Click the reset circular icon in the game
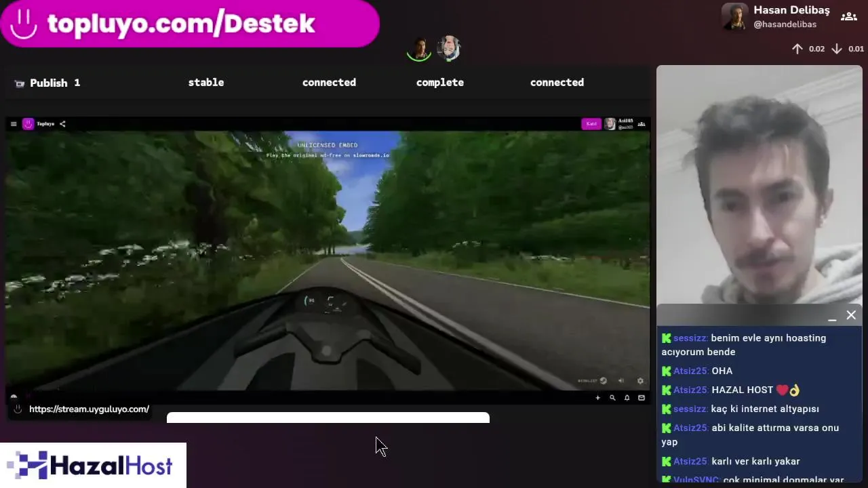868x488 pixels. pyautogui.click(x=603, y=381)
